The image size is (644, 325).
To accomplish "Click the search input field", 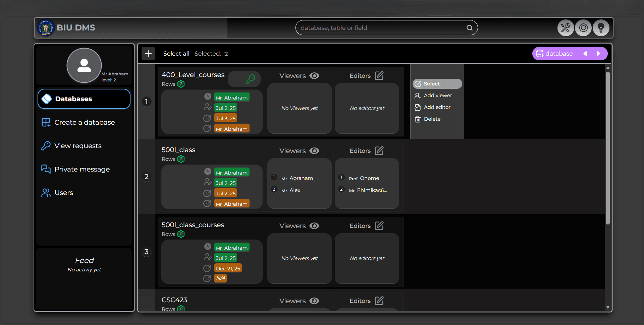I will [x=369, y=27].
